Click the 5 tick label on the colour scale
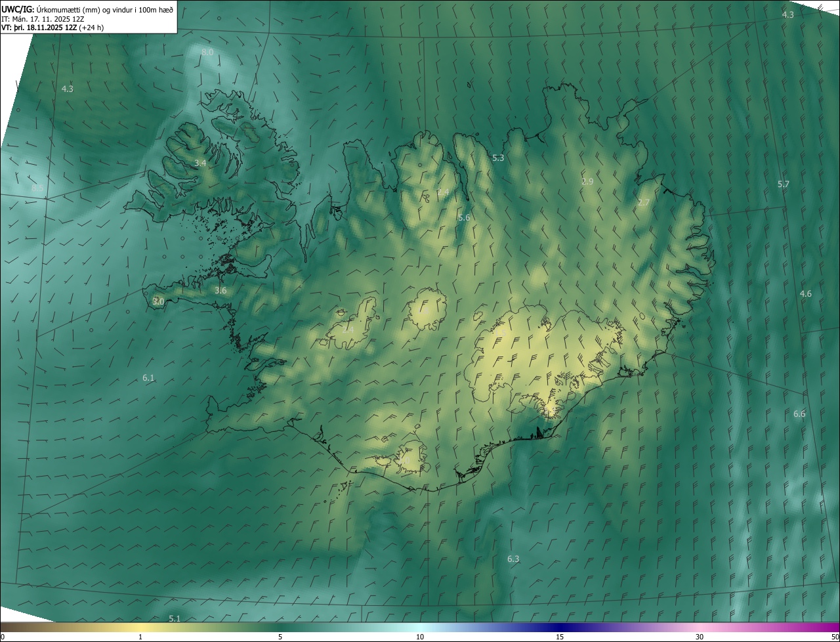 click(x=280, y=637)
